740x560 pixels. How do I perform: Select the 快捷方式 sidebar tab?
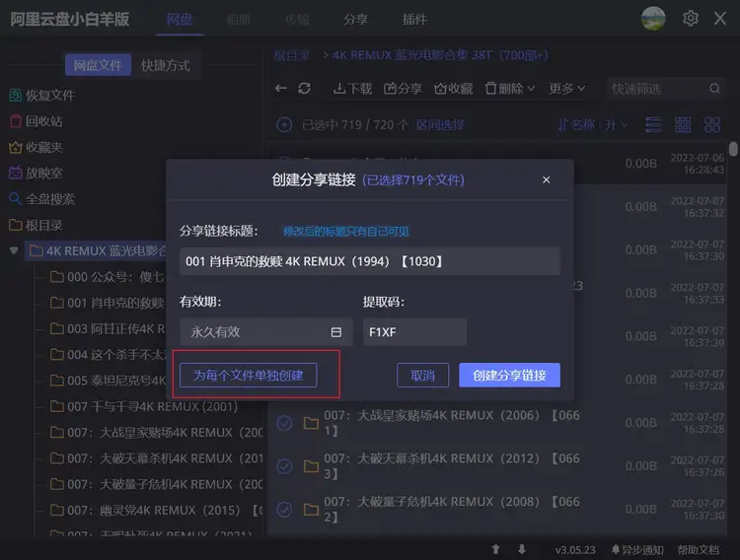(166, 65)
